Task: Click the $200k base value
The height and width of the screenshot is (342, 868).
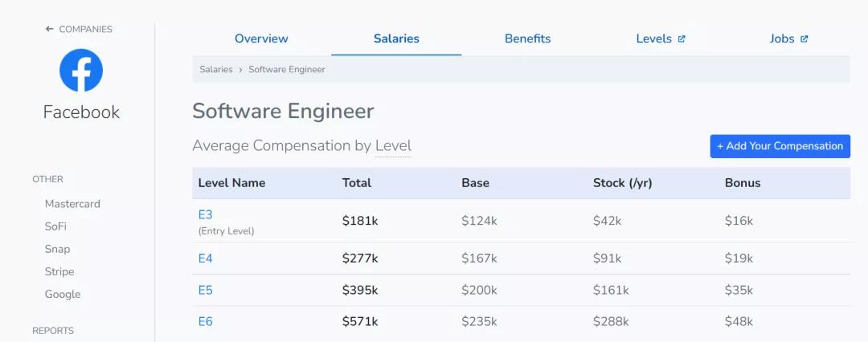Action: (479, 291)
